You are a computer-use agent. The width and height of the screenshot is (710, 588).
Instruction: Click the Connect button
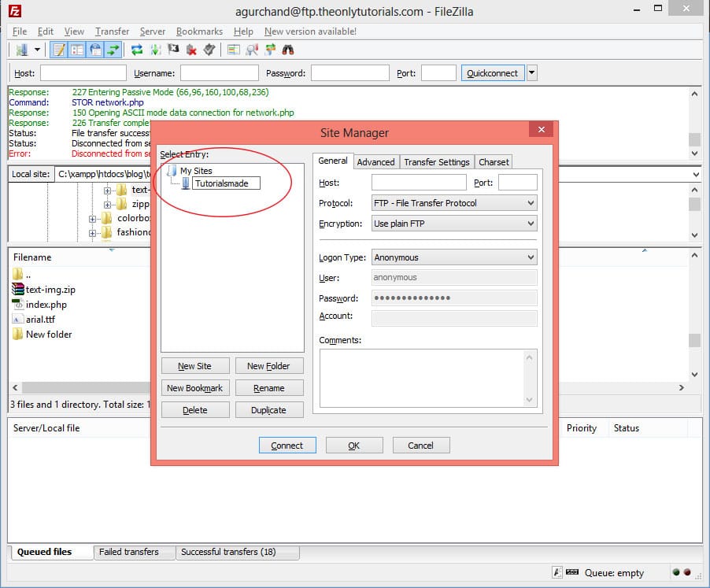tap(287, 446)
